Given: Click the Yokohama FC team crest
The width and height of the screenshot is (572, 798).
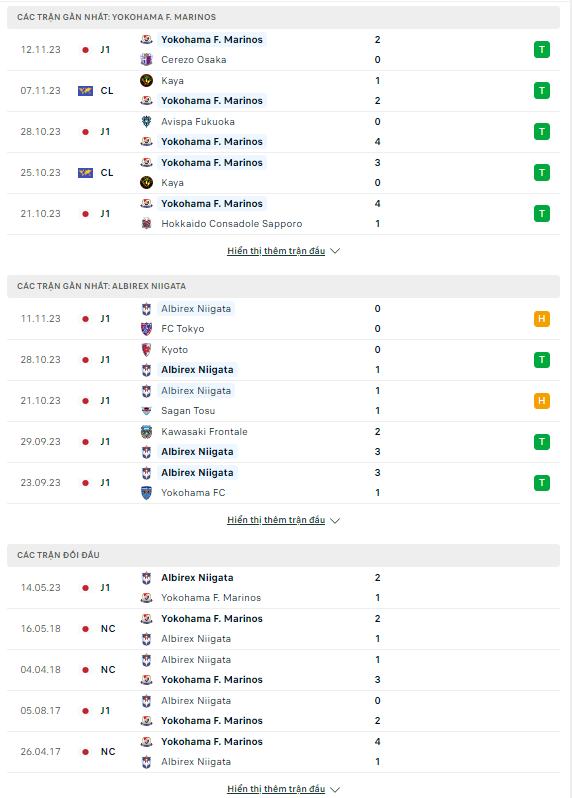Looking at the screenshot, I should 147,493.
